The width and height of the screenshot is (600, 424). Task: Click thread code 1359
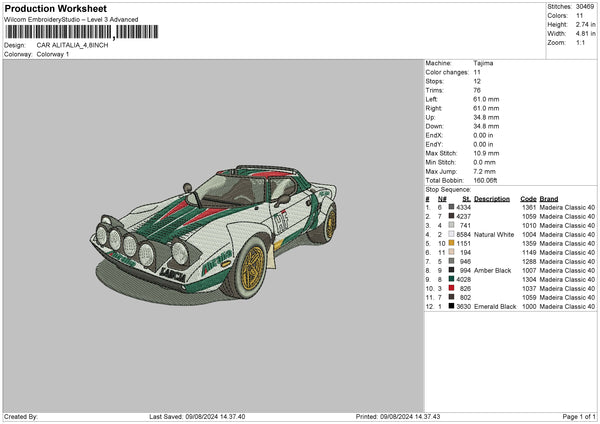pyautogui.click(x=529, y=243)
